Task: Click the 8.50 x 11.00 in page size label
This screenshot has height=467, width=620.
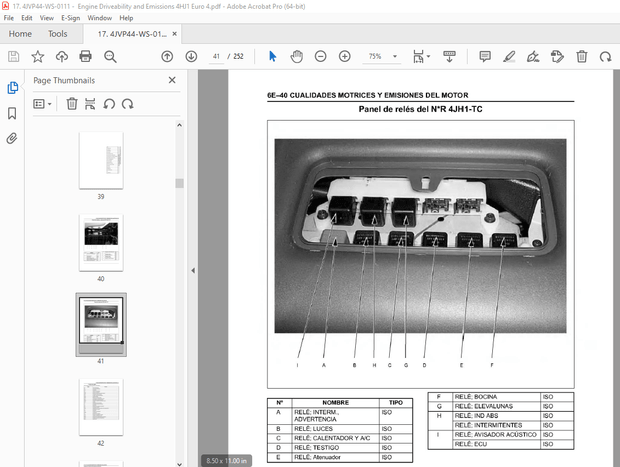Action: [x=226, y=461]
